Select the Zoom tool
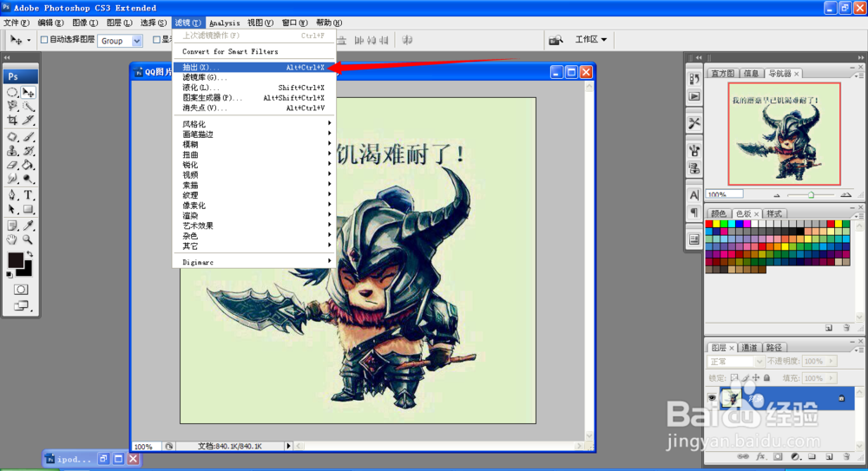 click(x=29, y=239)
